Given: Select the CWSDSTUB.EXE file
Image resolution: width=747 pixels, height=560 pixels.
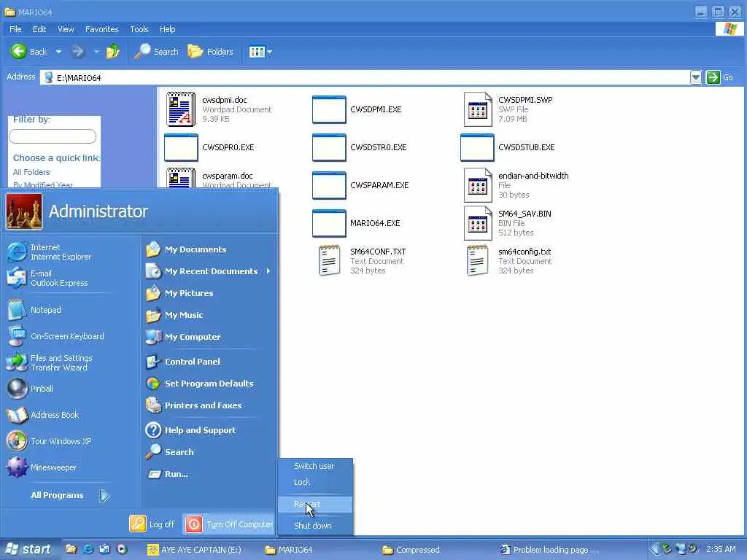Looking at the screenshot, I should (x=508, y=147).
